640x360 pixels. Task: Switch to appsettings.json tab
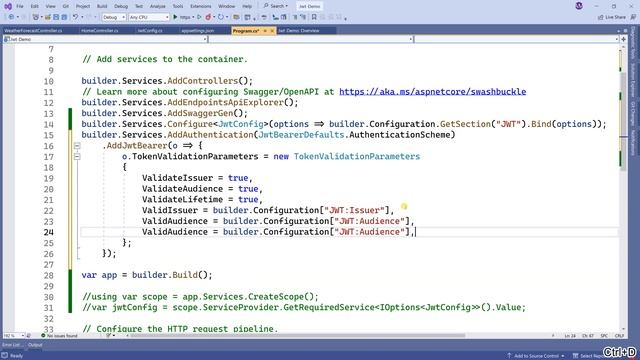coord(198,31)
